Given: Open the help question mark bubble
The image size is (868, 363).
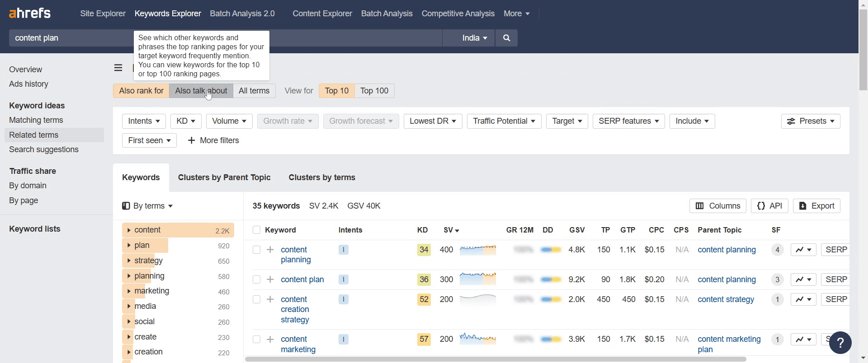Looking at the screenshot, I should click(x=840, y=343).
